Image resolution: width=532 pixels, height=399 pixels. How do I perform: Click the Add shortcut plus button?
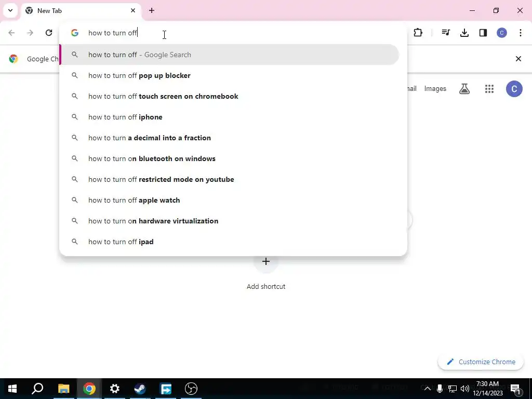click(x=266, y=261)
